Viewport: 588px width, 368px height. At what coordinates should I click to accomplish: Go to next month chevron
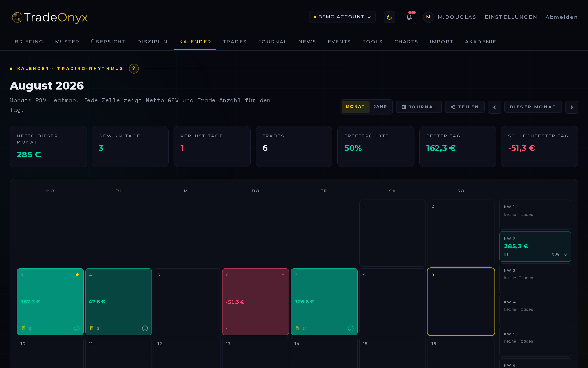click(x=571, y=107)
